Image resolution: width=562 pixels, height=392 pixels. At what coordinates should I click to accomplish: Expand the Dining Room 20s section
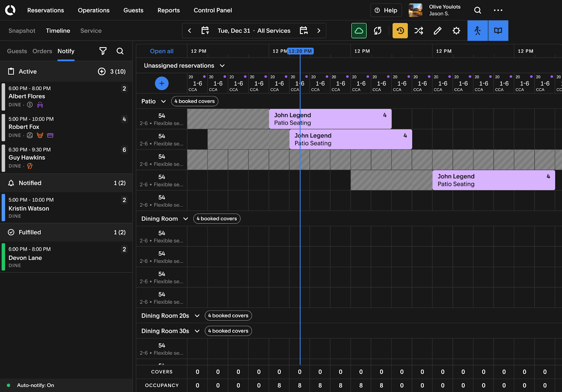(197, 316)
